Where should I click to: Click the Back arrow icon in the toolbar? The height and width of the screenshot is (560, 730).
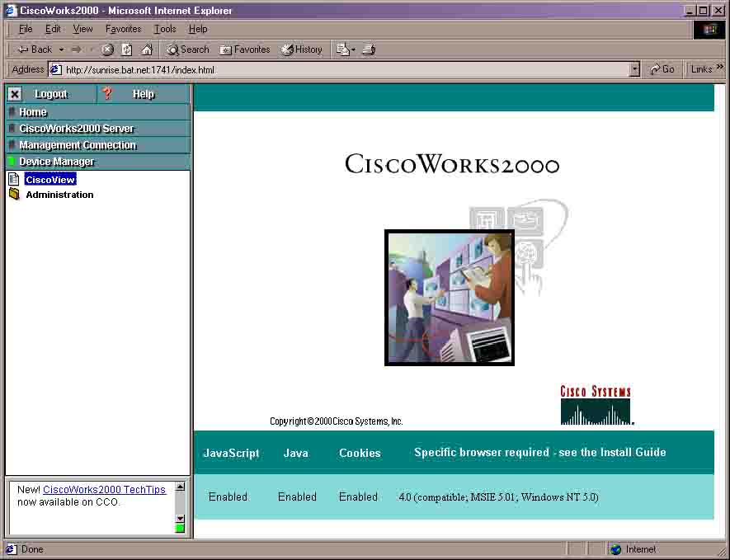coord(23,49)
